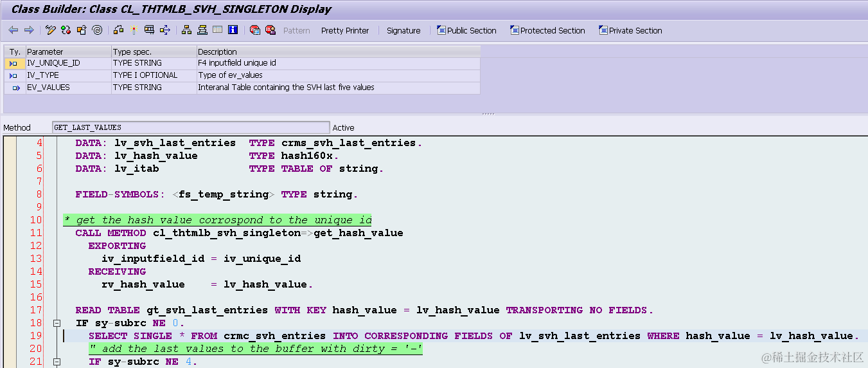This screenshot has width=868, height=368.
Task: Click the 'Interanal Table containing' description cell
Action: click(x=338, y=87)
